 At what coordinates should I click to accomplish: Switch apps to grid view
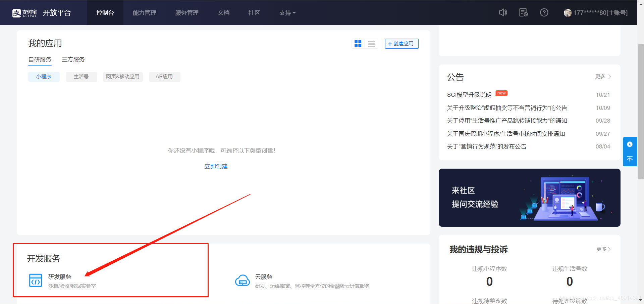[358, 44]
